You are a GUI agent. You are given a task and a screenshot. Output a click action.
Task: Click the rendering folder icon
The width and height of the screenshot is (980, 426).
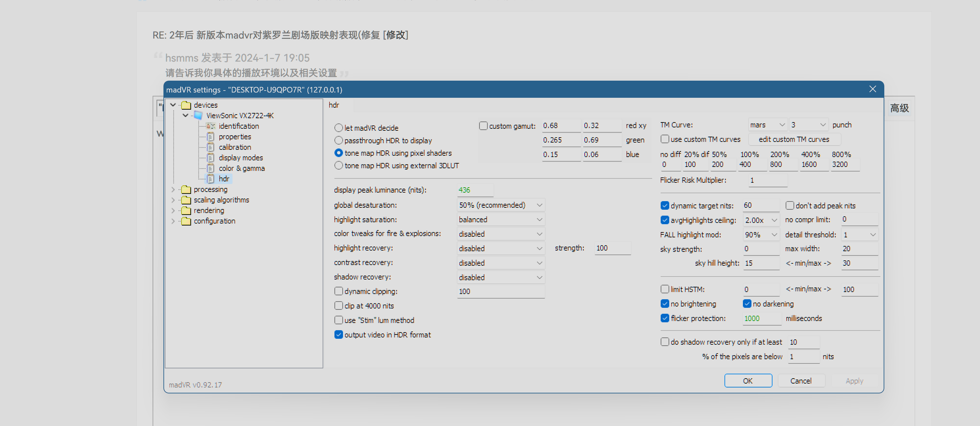pos(186,210)
